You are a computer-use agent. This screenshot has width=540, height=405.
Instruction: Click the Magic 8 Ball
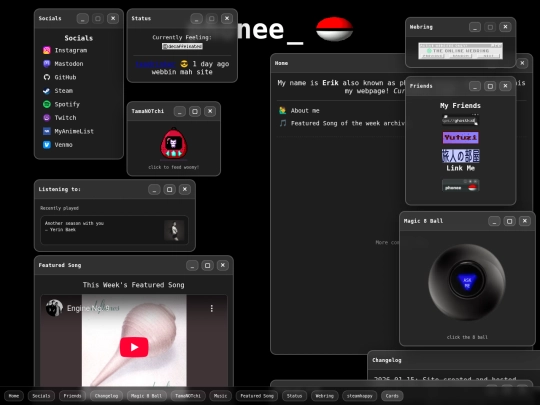coord(467,282)
